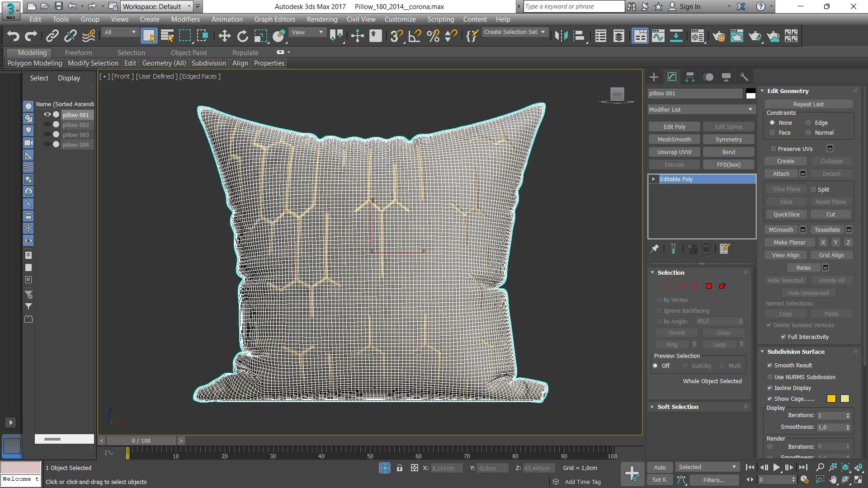The width and height of the screenshot is (868, 488).
Task: Toggle the Angle Snap icon
Action: pos(415,36)
